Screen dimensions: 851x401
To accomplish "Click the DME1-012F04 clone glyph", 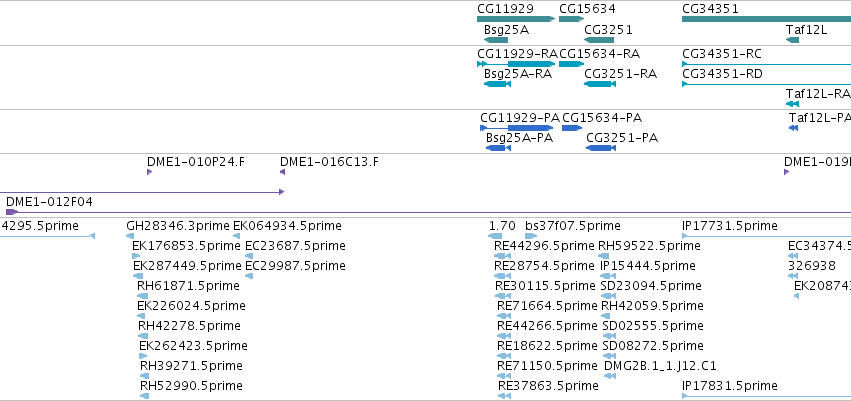I will pos(428,212).
